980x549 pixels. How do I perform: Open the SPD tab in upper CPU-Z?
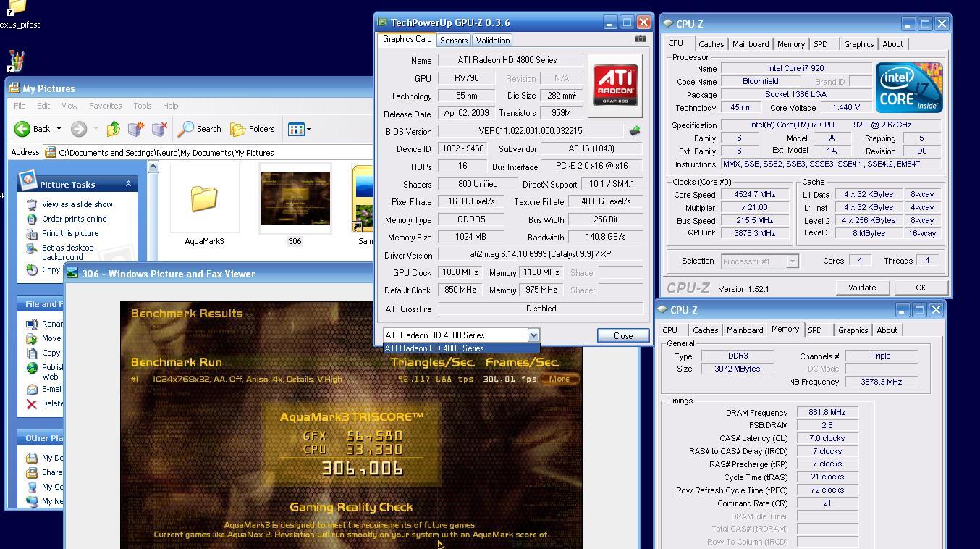[x=821, y=44]
